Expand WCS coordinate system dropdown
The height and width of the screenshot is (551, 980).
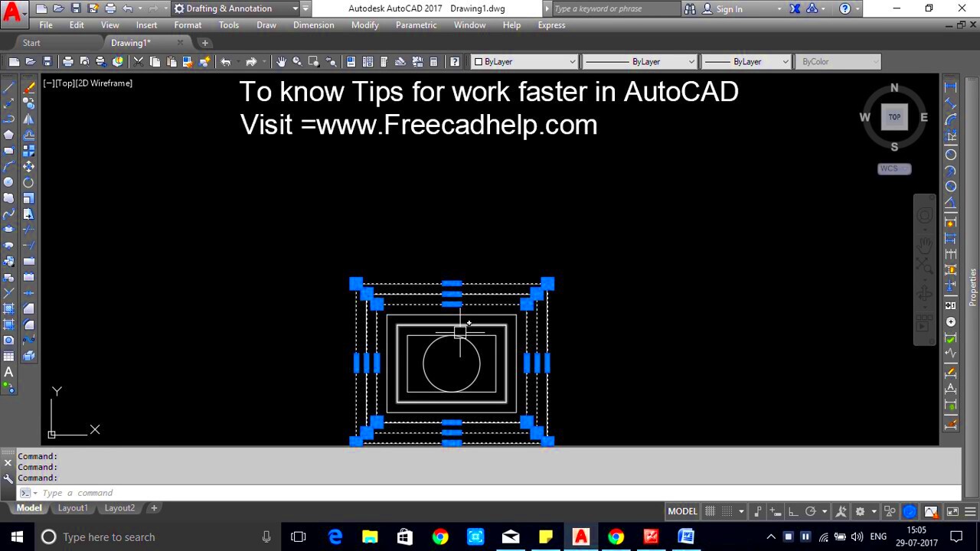coord(894,169)
